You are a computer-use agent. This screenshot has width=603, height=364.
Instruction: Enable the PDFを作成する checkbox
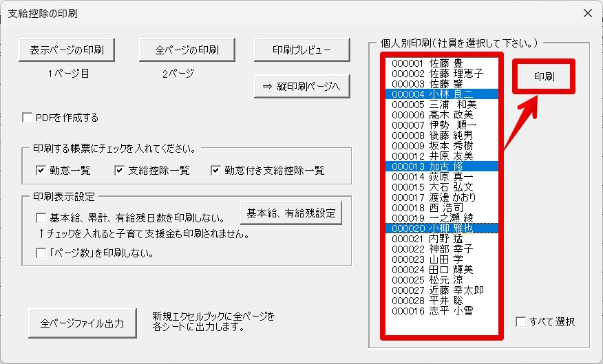coord(28,118)
